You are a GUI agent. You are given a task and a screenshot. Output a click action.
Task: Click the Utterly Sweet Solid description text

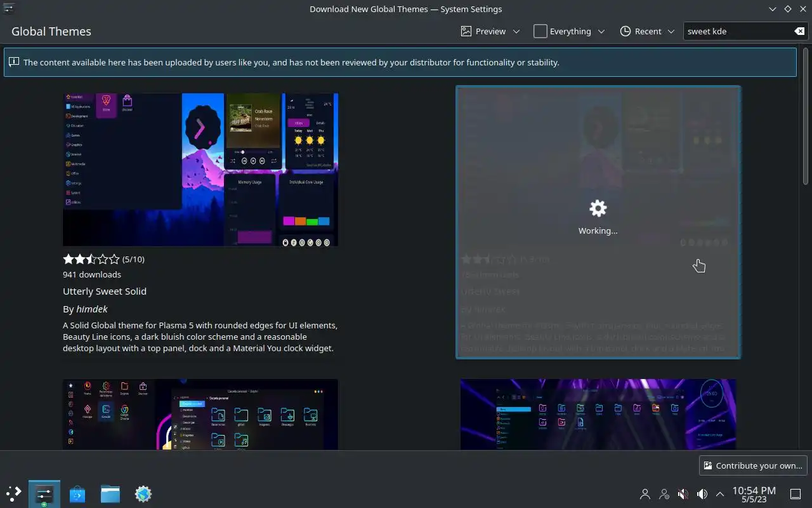pyautogui.click(x=200, y=337)
